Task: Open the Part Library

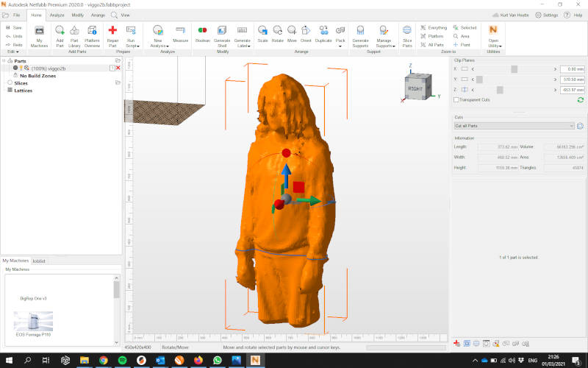Action: point(74,36)
